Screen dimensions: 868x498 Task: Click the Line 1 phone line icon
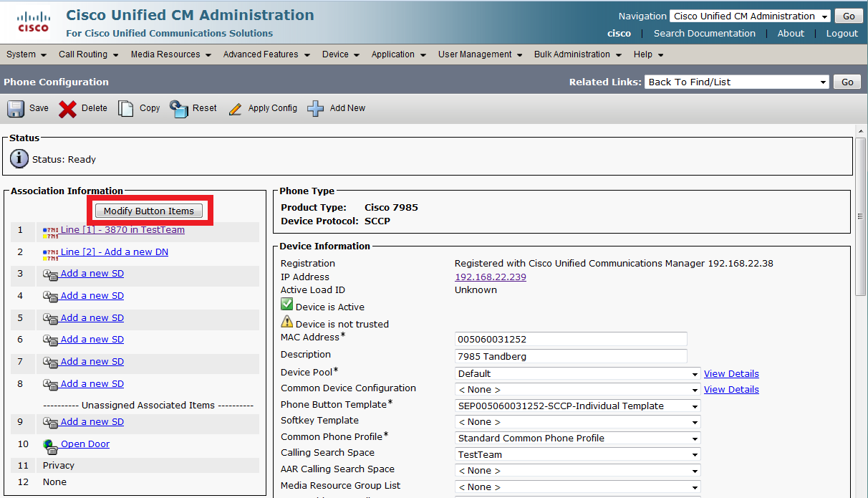[x=50, y=231]
